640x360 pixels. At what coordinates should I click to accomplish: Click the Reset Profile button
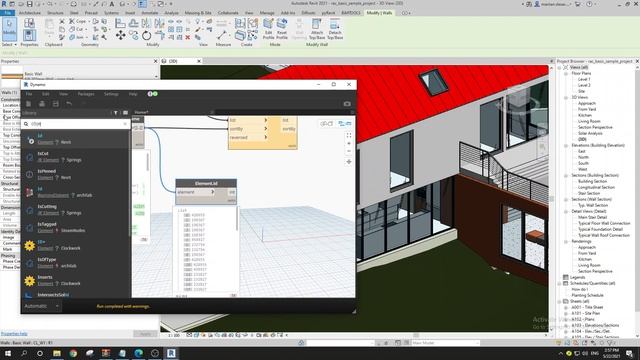point(282,29)
